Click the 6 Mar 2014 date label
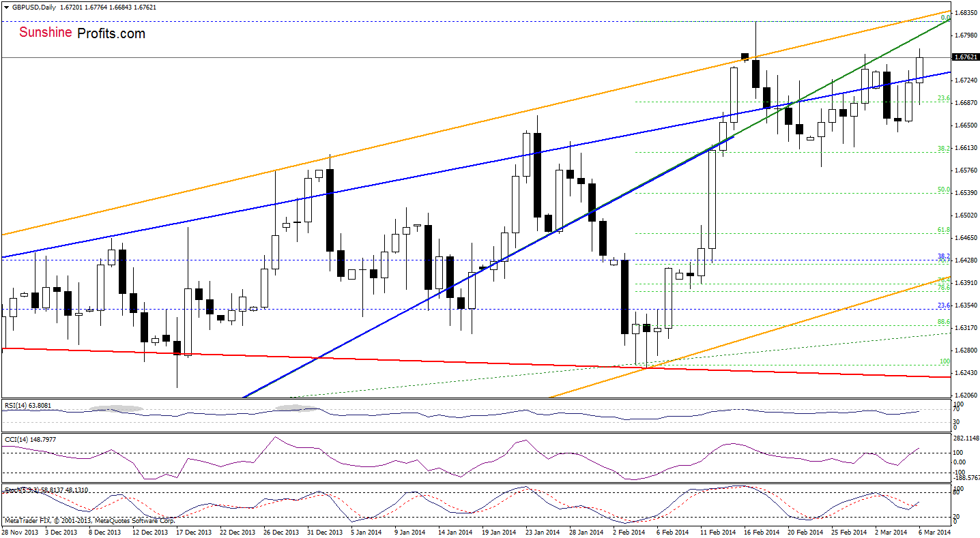 pyautogui.click(x=935, y=532)
